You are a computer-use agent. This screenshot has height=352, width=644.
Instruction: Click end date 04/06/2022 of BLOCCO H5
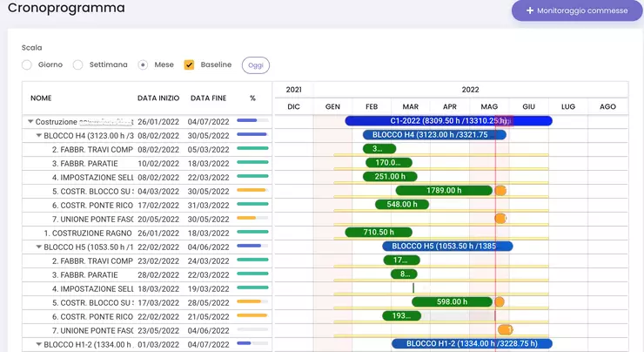(208, 247)
